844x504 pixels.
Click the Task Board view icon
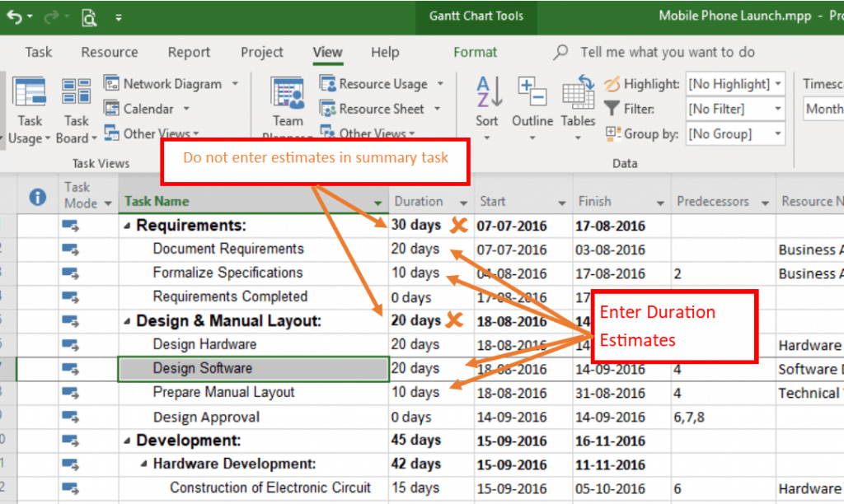pos(76,91)
